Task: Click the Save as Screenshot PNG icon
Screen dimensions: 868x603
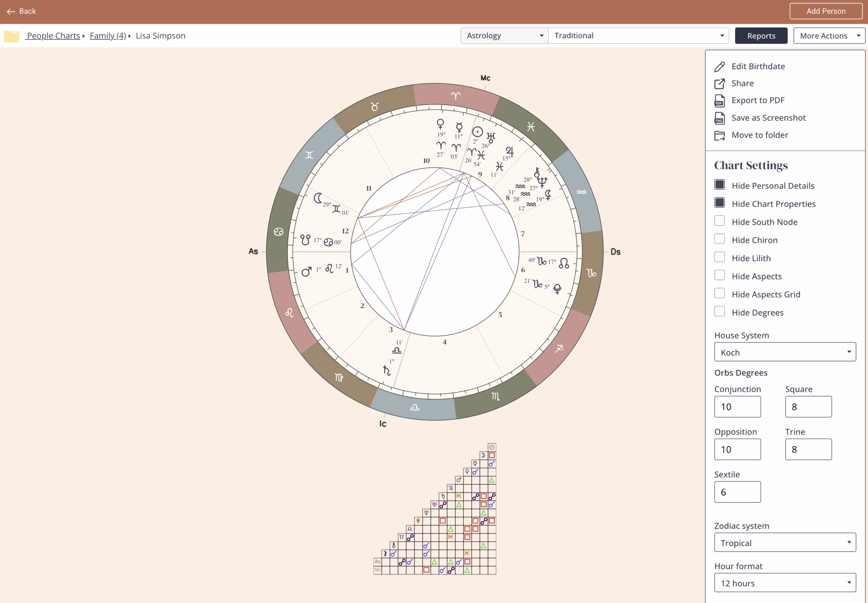Action: coord(719,118)
